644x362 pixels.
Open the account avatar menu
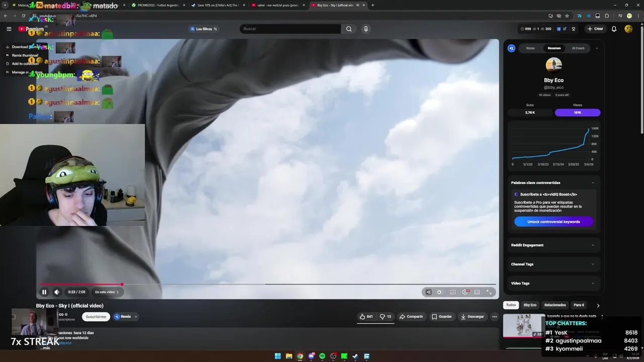tap(628, 29)
